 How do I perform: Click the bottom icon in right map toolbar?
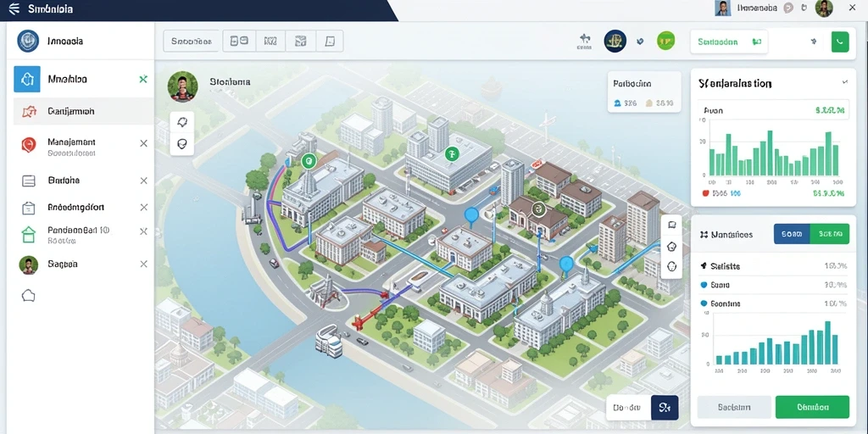672,266
